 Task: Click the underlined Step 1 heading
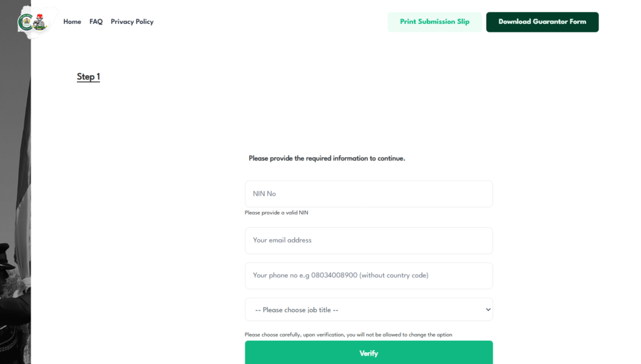point(88,77)
